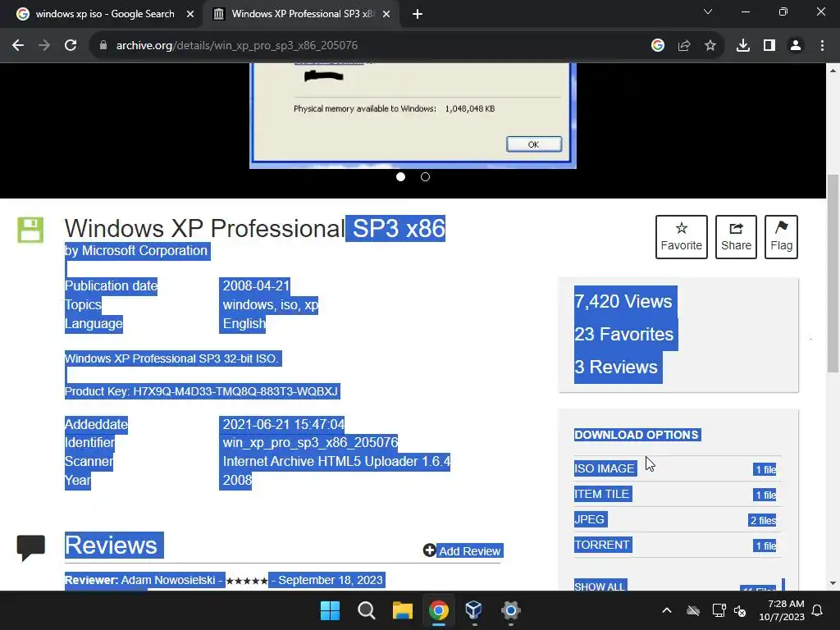
Task: Toggle the Chrome side panel icon
Action: pos(769,46)
